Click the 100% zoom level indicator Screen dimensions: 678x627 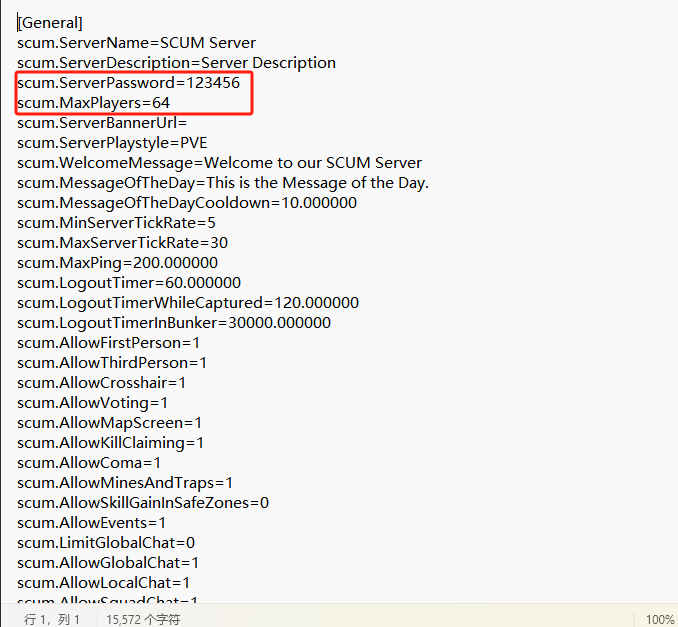[660, 620]
